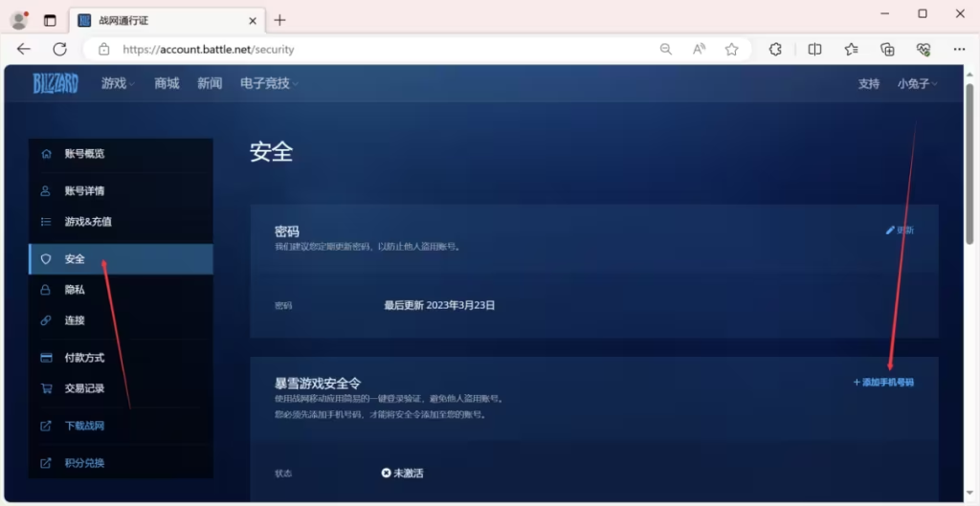The height and width of the screenshot is (506, 980).
Task: Open the read aloud icon
Action: click(x=699, y=50)
